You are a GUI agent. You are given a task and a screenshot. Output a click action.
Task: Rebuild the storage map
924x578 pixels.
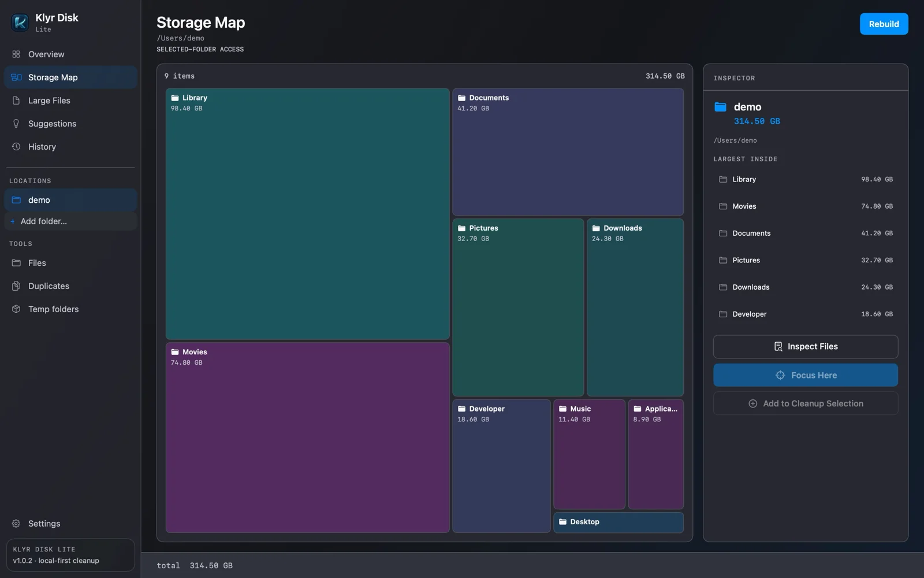[x=884, y=24]
